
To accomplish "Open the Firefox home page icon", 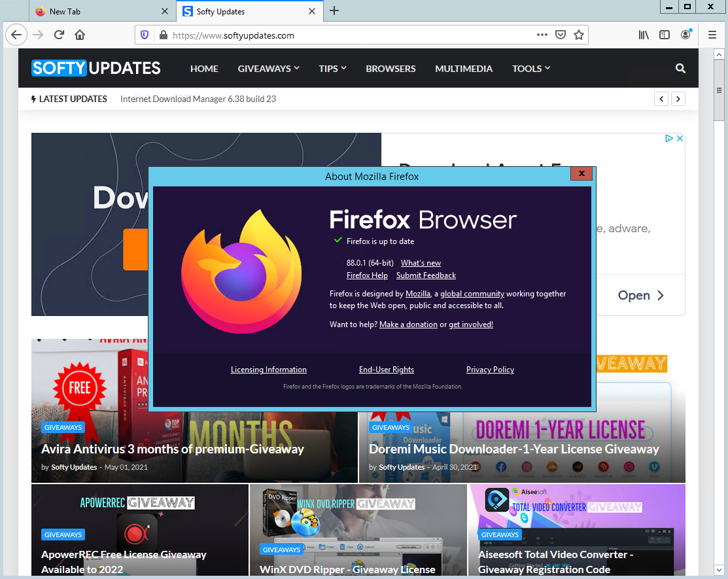I will tap(80, 35).
